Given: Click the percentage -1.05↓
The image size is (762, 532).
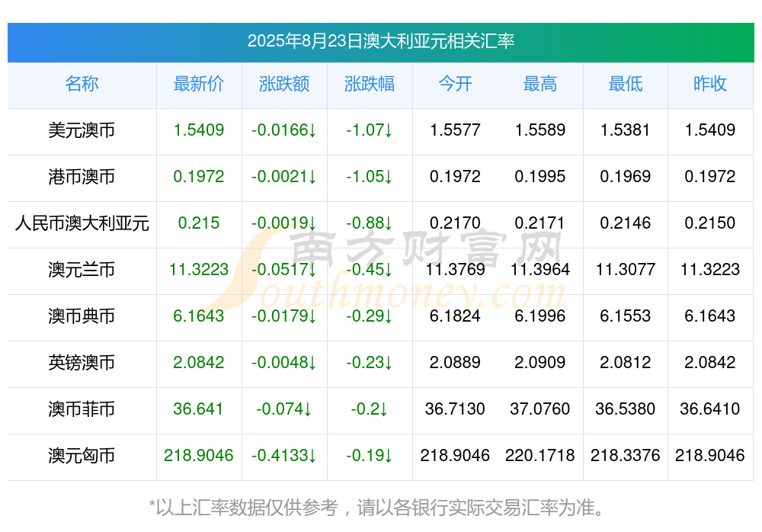Looking at the screenshot, I should coord(370,177).
